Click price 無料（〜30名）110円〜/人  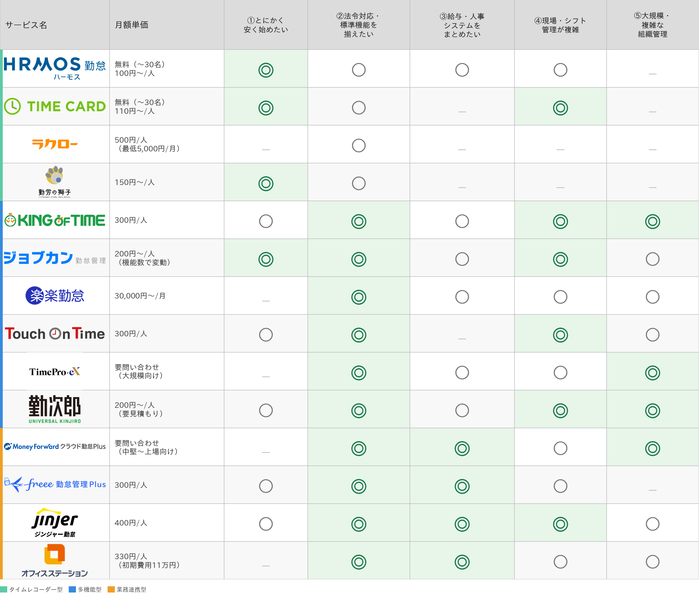point(141,106)
